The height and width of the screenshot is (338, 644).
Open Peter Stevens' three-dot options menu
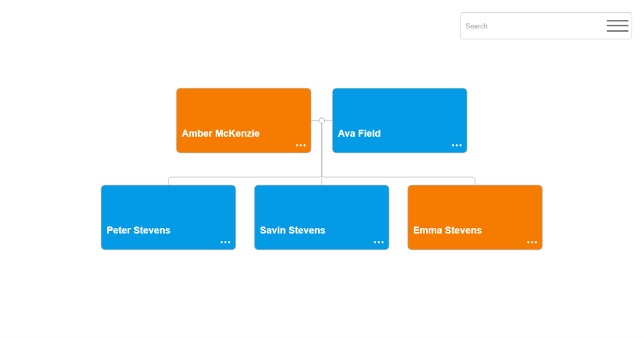(x=225, y=242)
